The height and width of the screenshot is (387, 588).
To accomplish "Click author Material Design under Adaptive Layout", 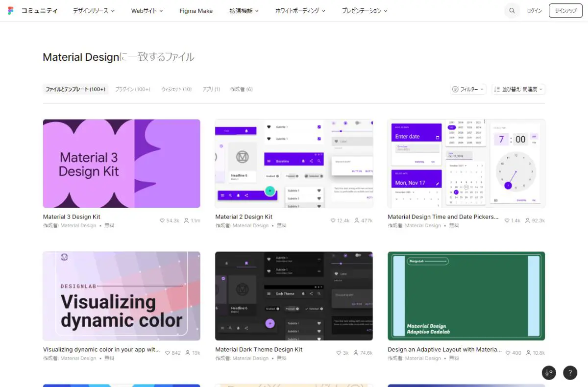I will point(423,358).
